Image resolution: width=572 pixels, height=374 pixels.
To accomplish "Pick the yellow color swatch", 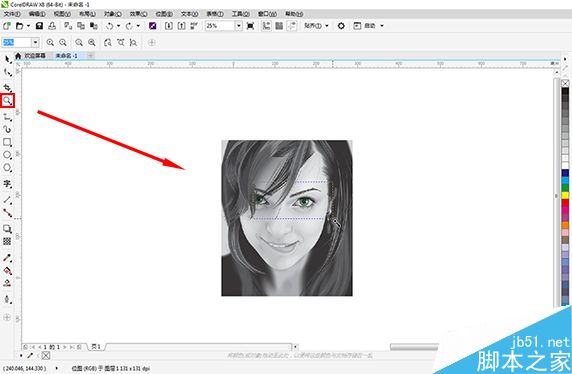I will coord(565,195).
